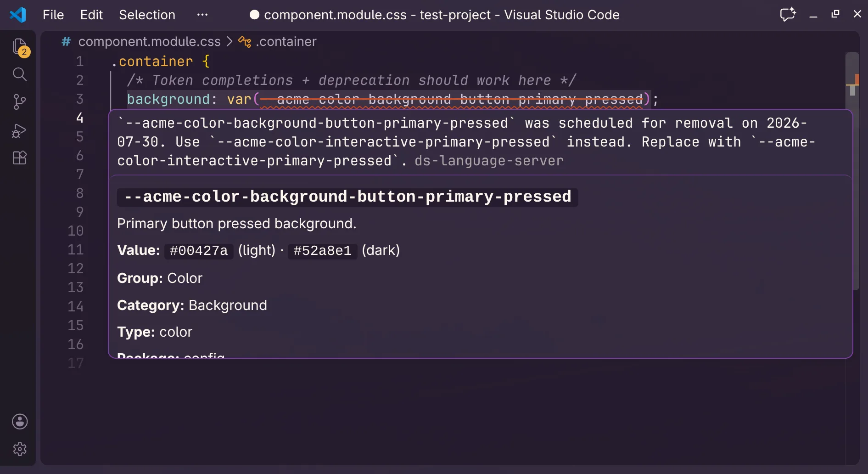Click the window title text
Screen dimensions: 868x474
(442, 15)
